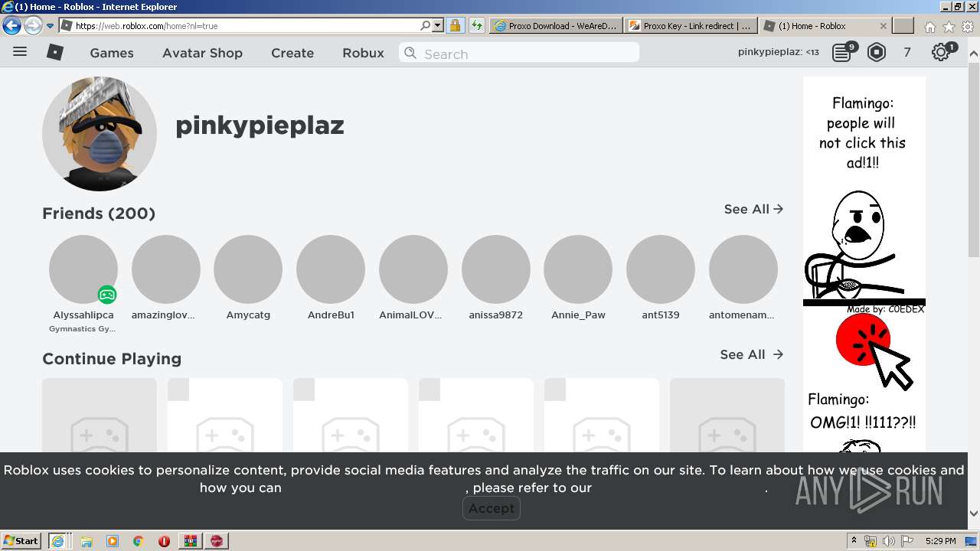Open friend amazinglov... avatar

[166, 269]
